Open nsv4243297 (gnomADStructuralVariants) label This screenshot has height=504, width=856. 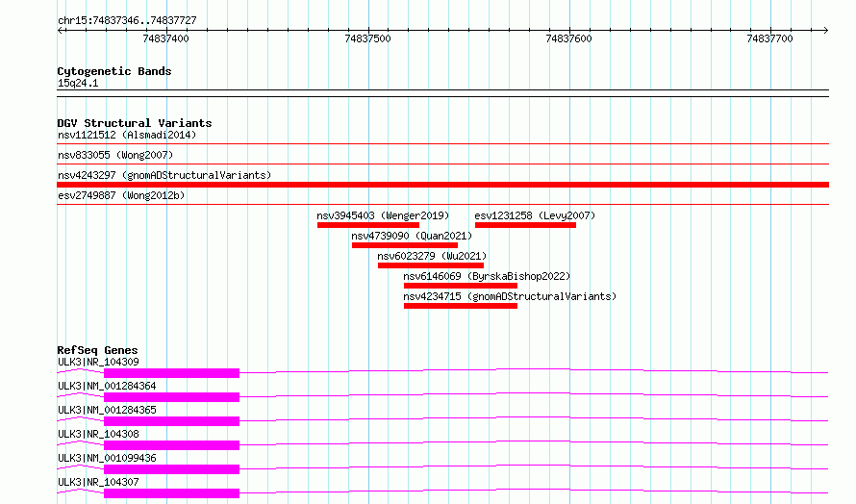tap(164, 175)
